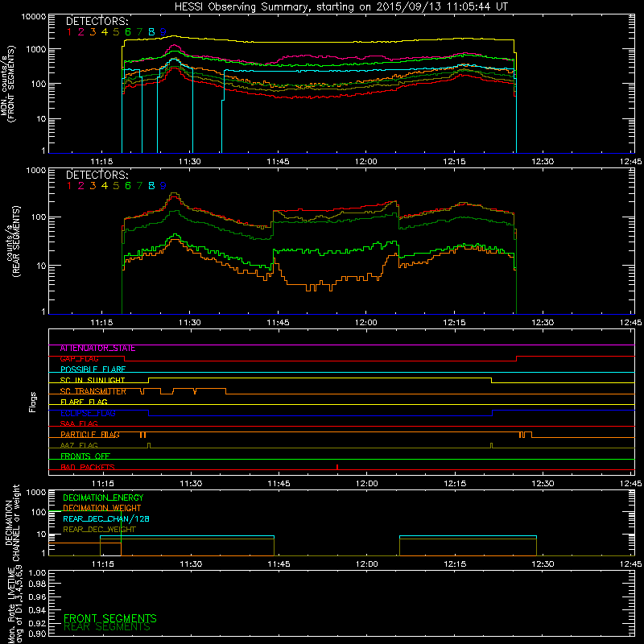644x644 pixels.
Task: Click cyan detector 8 in front segments legend
Action: point(151,31)
